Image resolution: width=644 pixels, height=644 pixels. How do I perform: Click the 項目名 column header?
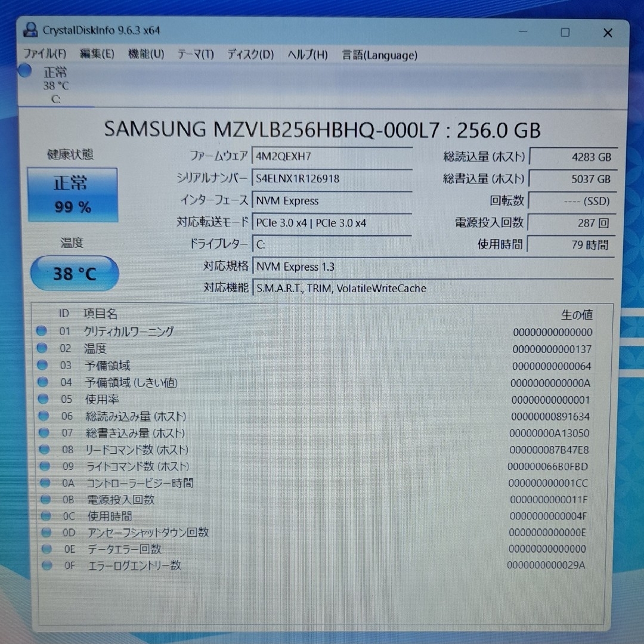click(100, 314)
